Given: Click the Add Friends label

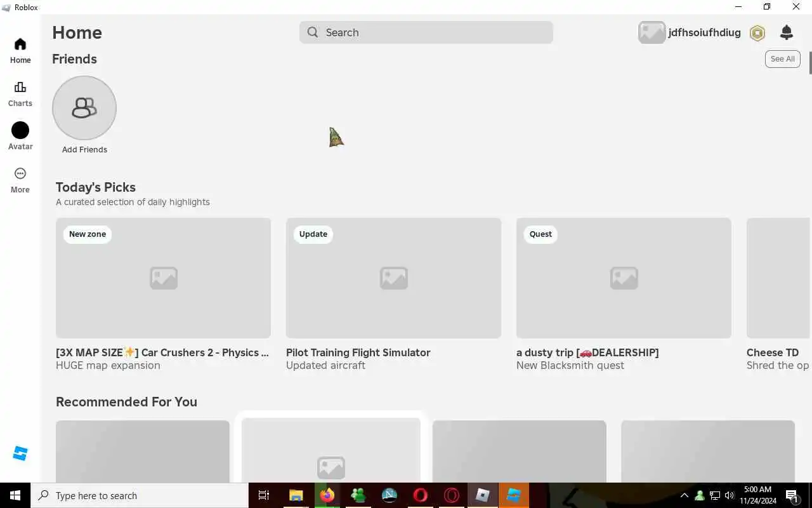Looking at the screenshot, I should tap(84, 150).
